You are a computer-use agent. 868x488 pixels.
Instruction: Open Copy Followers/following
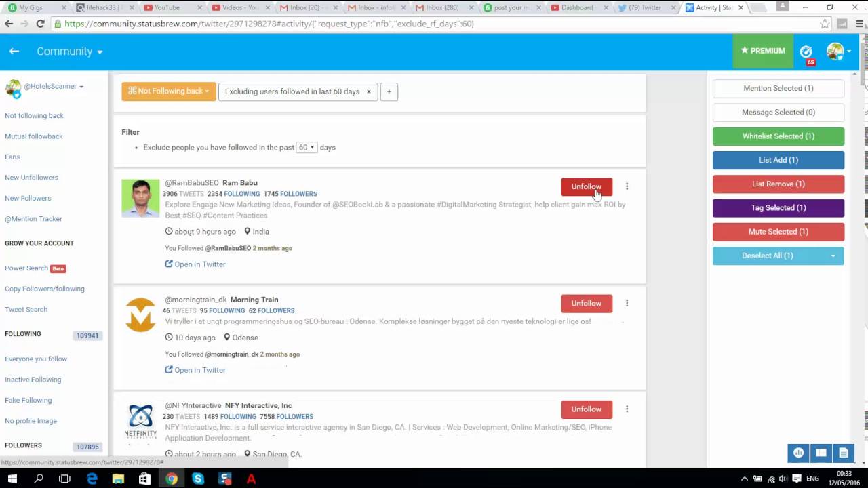(45, 289)
